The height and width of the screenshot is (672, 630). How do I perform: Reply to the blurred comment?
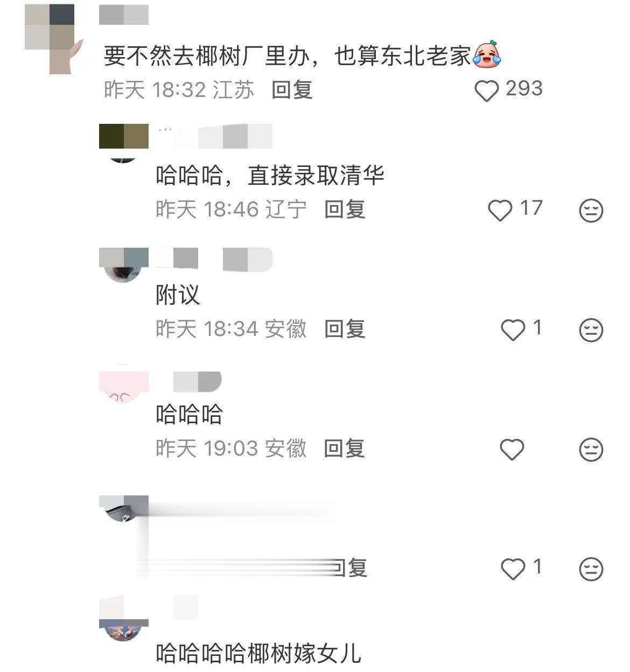[x=350, y=568]
